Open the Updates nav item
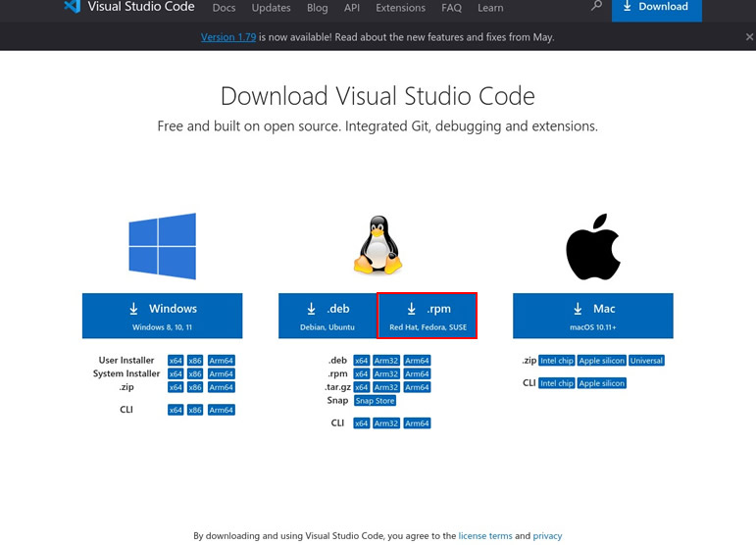Image resolution: width=756 pixels, height=545 pixels. [271, 8]
